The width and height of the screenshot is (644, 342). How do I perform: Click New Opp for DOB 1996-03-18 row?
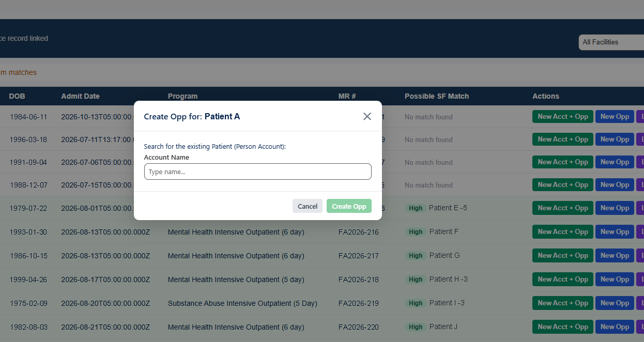(615, 139)
